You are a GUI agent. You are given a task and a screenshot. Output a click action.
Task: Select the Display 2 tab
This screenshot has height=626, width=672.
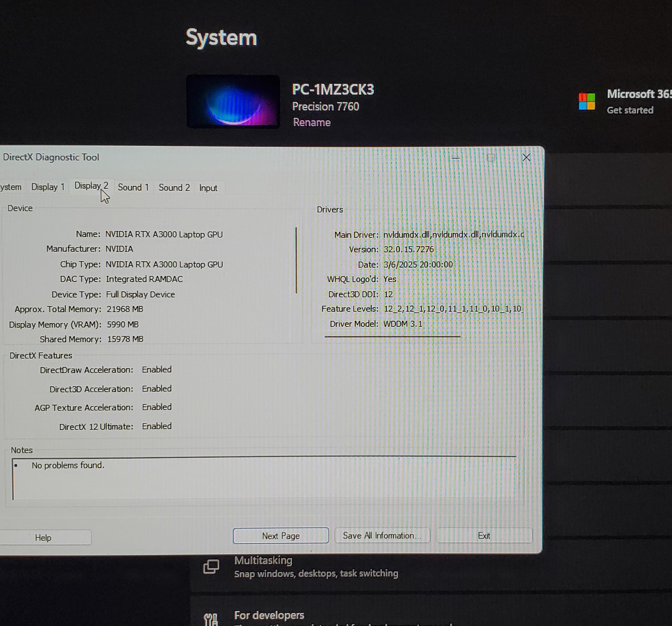91,186
